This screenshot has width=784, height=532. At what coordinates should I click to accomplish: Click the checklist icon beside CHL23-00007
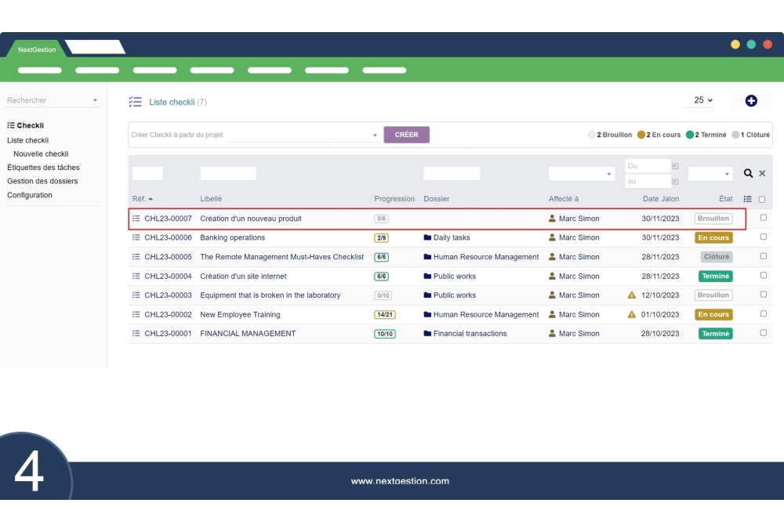(136, 219)
